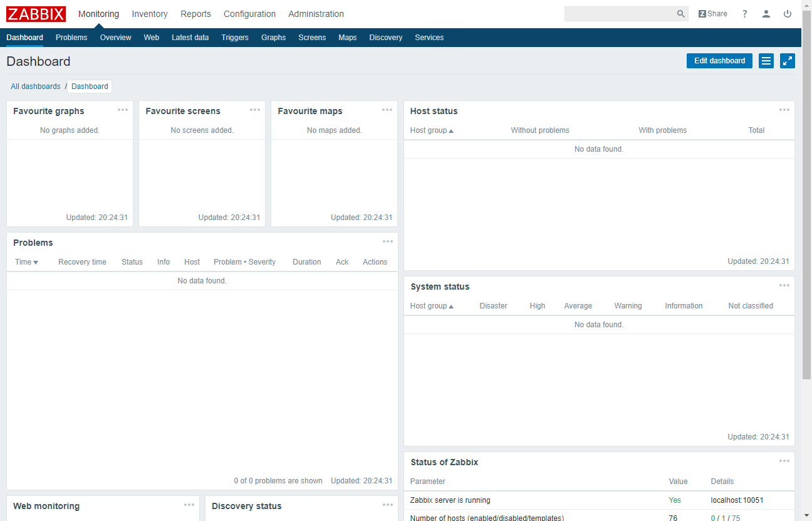Image resolution: width=812 pixels, height=521 pixels.
Task: Open dashboard actions hamburger menu
Action: [x=766, y=61]
